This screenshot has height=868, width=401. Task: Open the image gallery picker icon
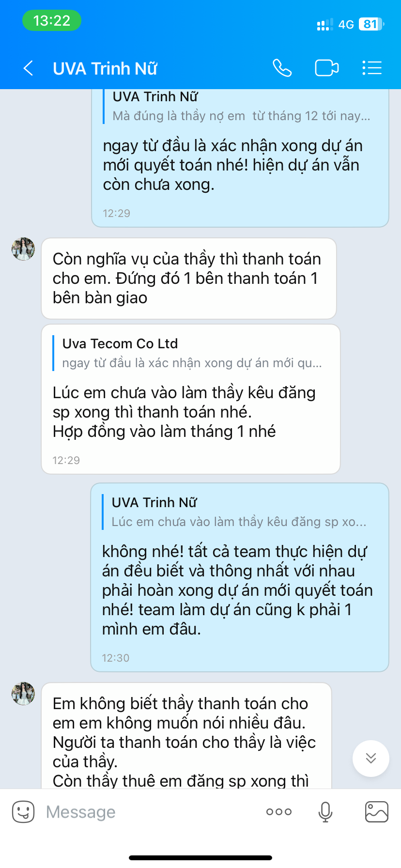[x=376, y=812]
